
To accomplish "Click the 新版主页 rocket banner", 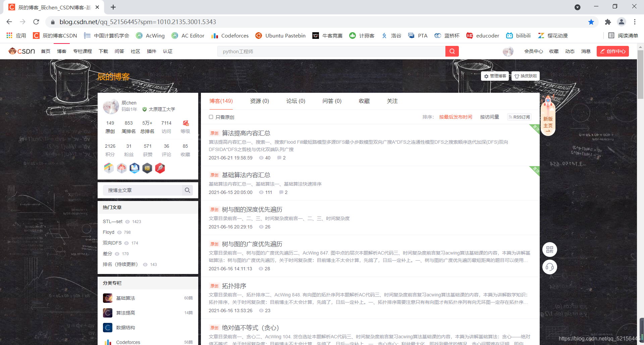I will [548, 116].
